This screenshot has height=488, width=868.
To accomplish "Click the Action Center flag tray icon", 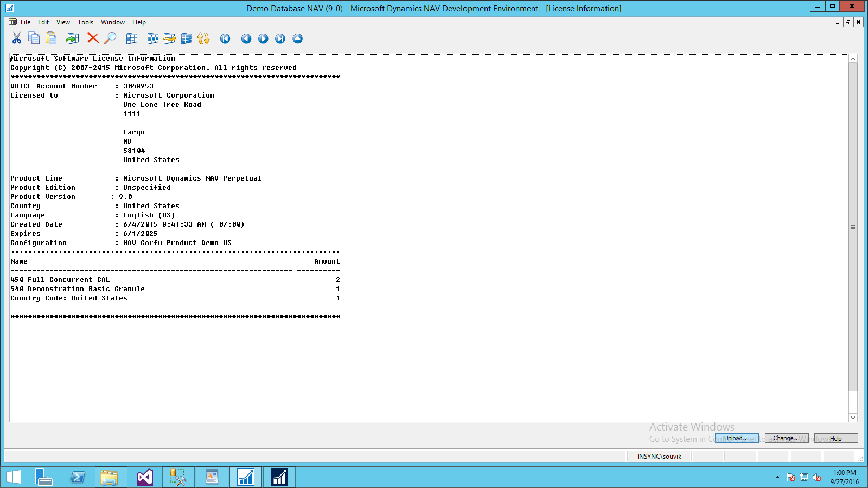I will [x=791, y=477].
